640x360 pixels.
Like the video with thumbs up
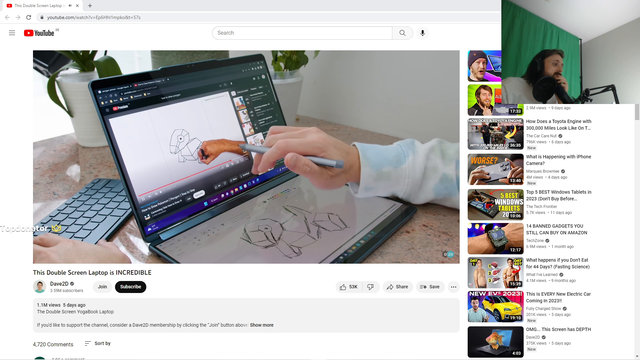tap(349, 287)
